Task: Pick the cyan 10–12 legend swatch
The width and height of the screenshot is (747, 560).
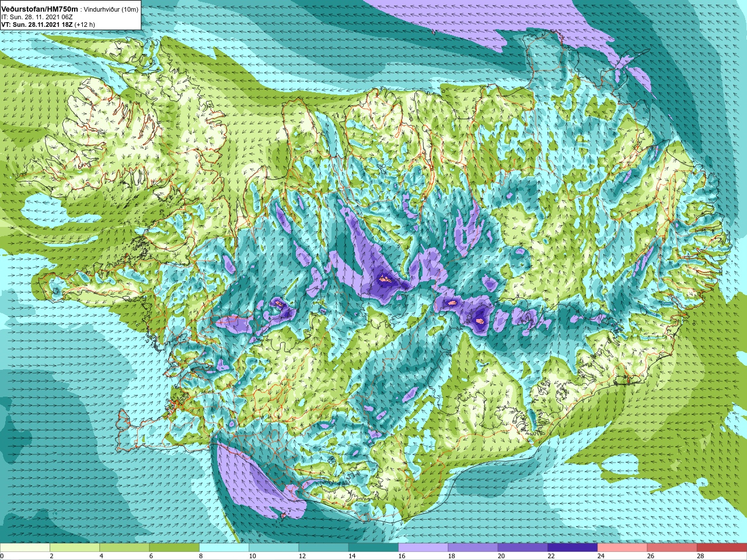Action: pos(274,548)
